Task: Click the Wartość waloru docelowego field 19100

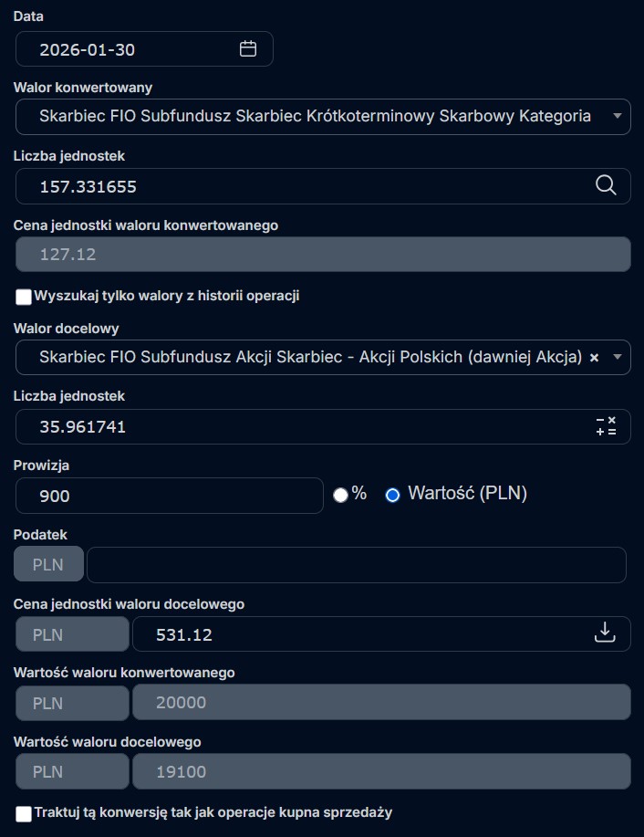Action: tap(381, 771)
